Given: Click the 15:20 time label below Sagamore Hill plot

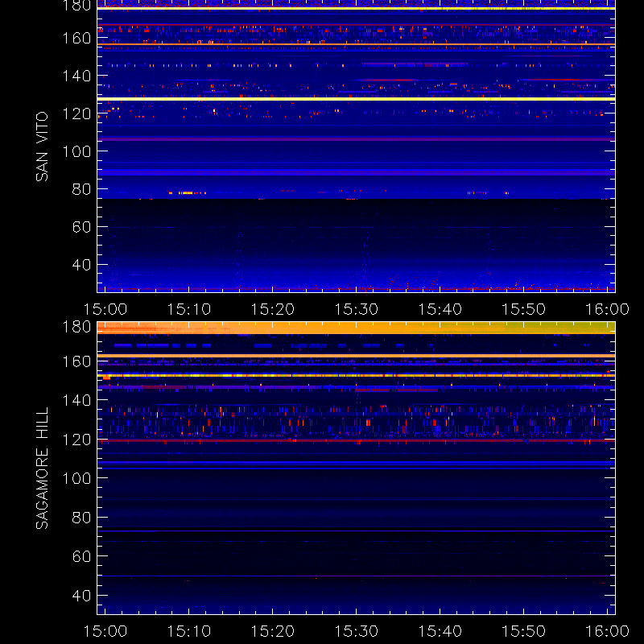Looking at the screenshot, I should 273,631.
